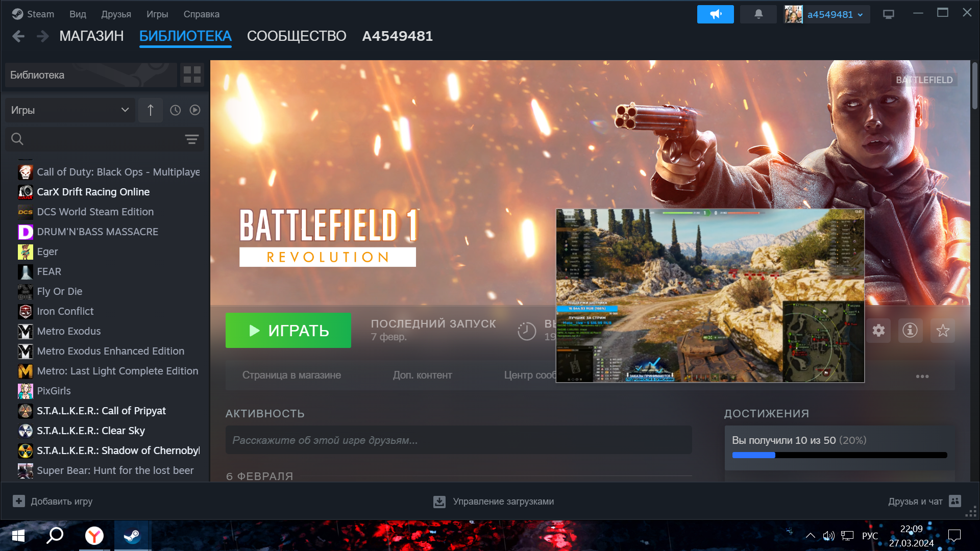Viewport: 980px width, 551px height.
Task: Select Fly Or Die in library
Action: point(59,291)
